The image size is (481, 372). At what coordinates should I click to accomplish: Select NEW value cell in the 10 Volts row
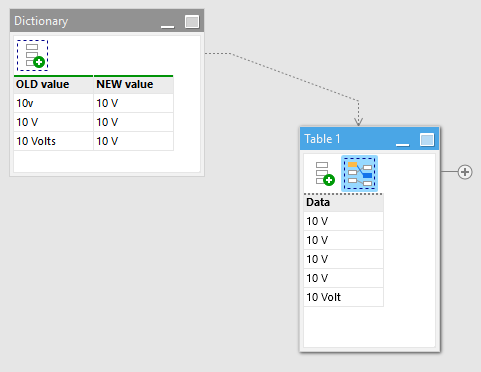133,141
